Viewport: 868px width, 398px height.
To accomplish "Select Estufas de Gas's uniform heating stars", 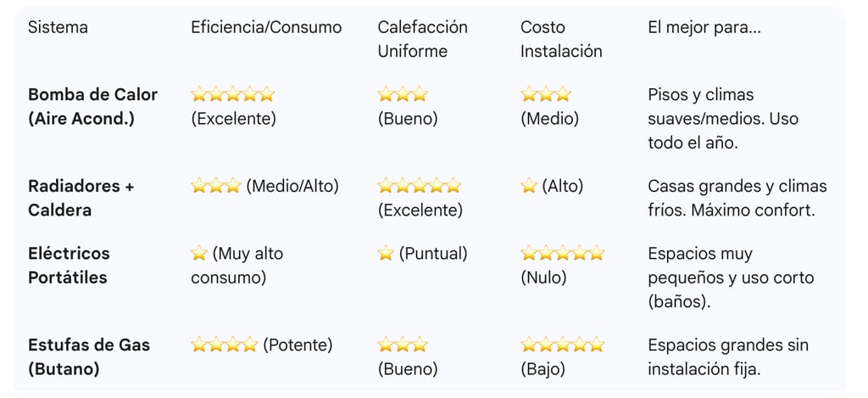I will point(403,345).
